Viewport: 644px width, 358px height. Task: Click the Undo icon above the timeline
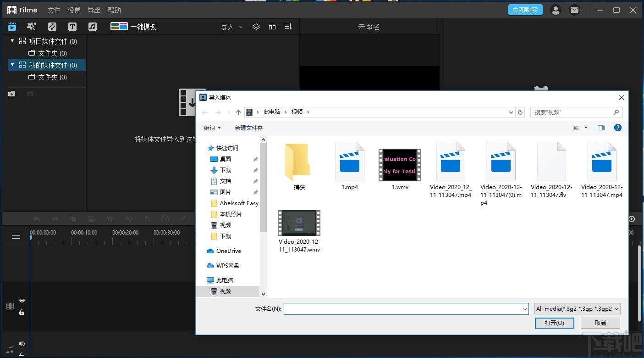(36, 219)
